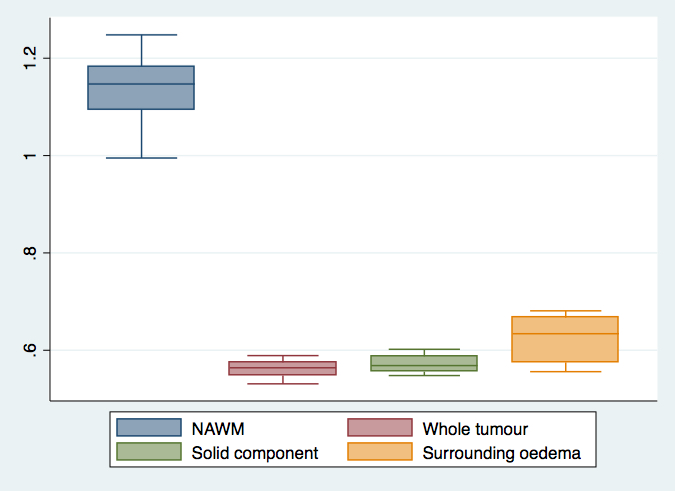Click the blue NAWM box in plot
Viewport: 675px width, 491px height.
click(x=141, y=88)
